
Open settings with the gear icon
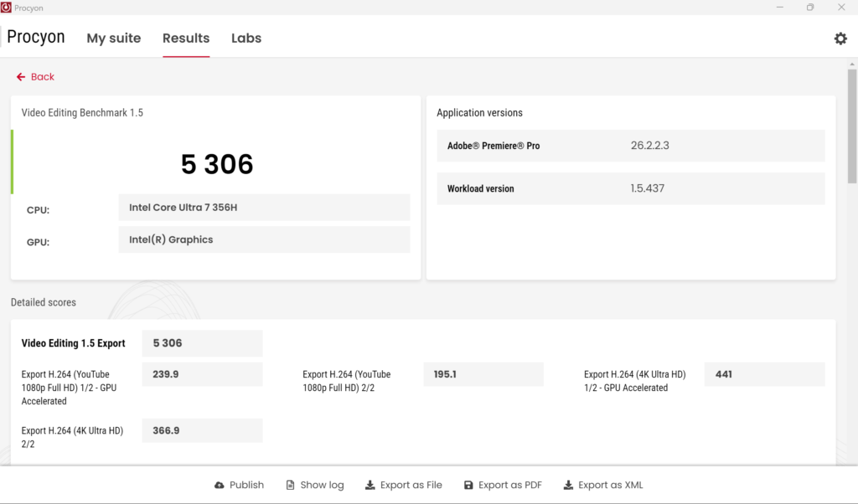click(840, 39)
